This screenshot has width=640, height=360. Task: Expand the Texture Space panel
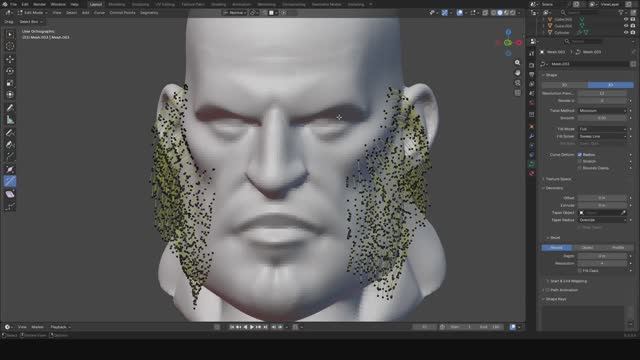click(558, 179)
